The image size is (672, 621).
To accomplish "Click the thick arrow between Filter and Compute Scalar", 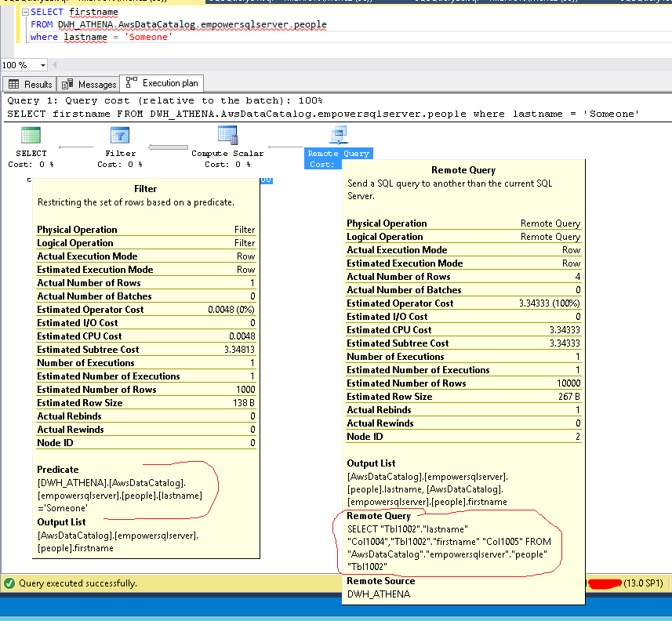I will (168, 146).
